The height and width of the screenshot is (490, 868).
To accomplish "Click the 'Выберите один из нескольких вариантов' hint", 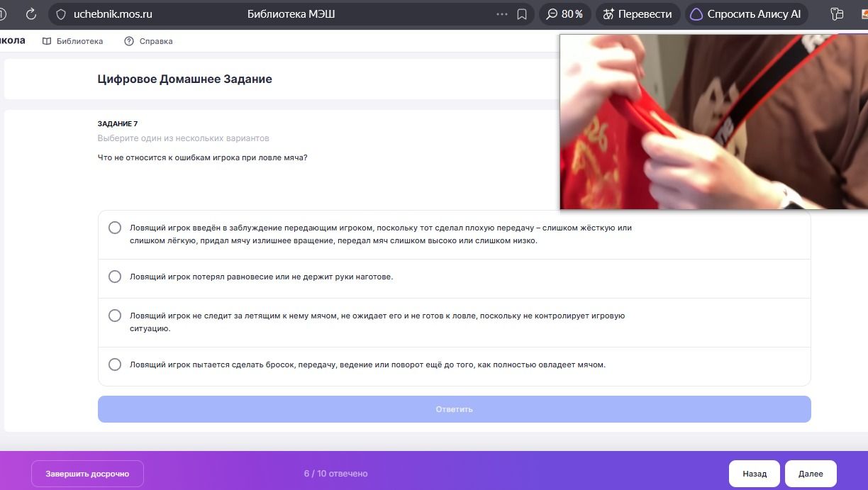I will 184,138.
